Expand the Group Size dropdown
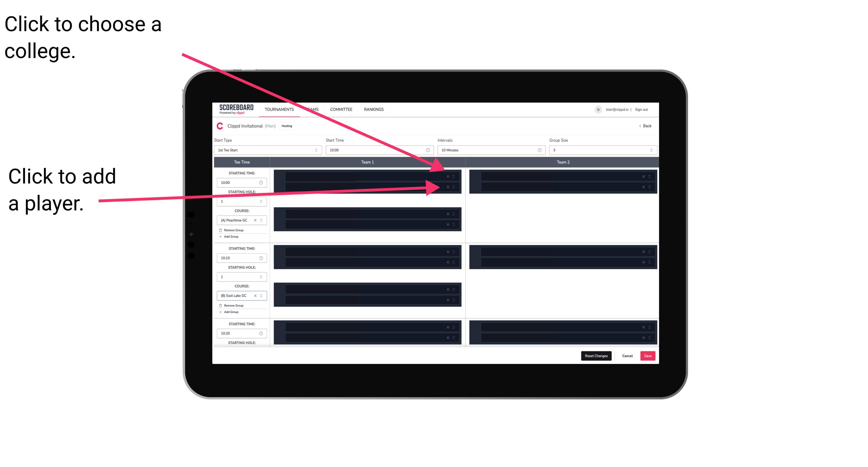Image resolution: width=868 pixels, height=467 pixels. click(x=651, y=150)
